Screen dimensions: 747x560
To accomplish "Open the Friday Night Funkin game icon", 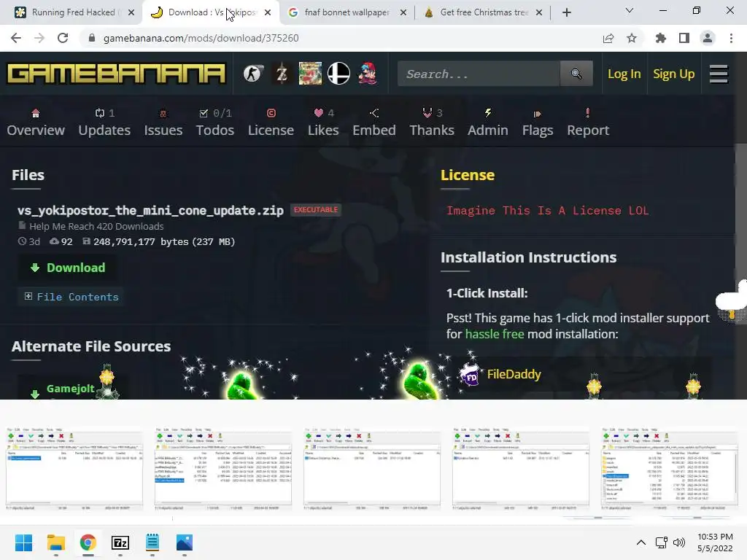I will click(x=368, y=74).
